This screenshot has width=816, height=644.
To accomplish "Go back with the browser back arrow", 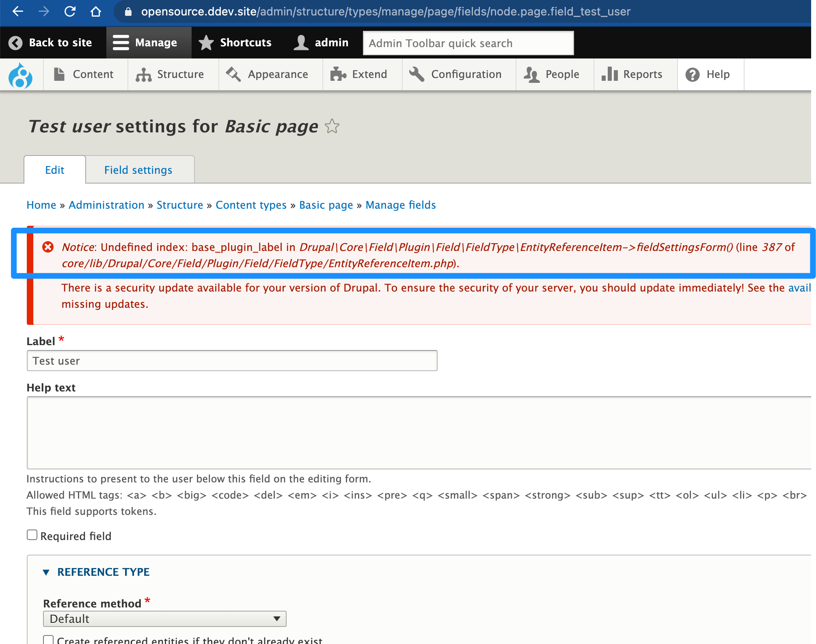I will pyautogui.click(x=18, y=11).
